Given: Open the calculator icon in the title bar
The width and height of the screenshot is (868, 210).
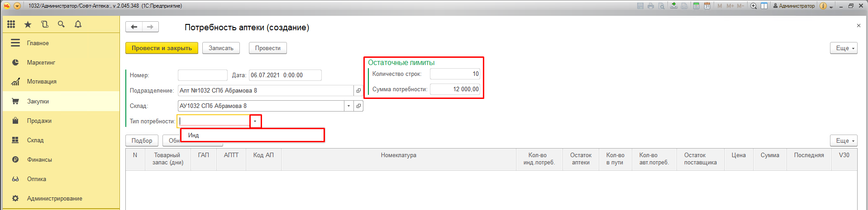Looking at the screenshot, I should pos(696,6).
